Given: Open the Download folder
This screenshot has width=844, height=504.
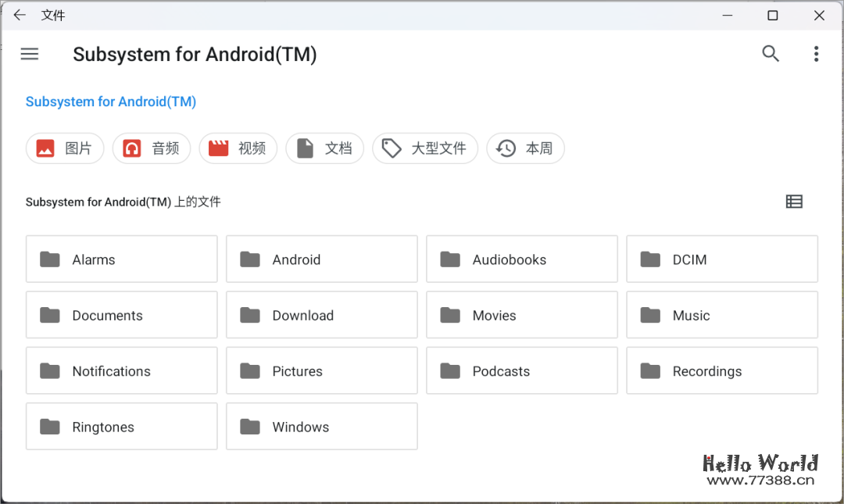Looking at the screenshot, I should click(x=321, y=315).
